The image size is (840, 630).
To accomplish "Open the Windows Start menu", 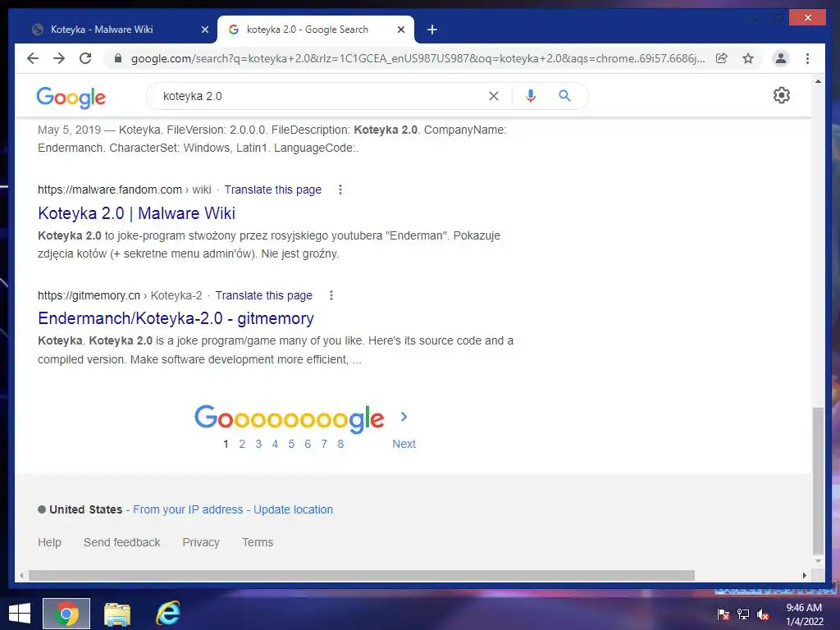I will tap(20, 614).
